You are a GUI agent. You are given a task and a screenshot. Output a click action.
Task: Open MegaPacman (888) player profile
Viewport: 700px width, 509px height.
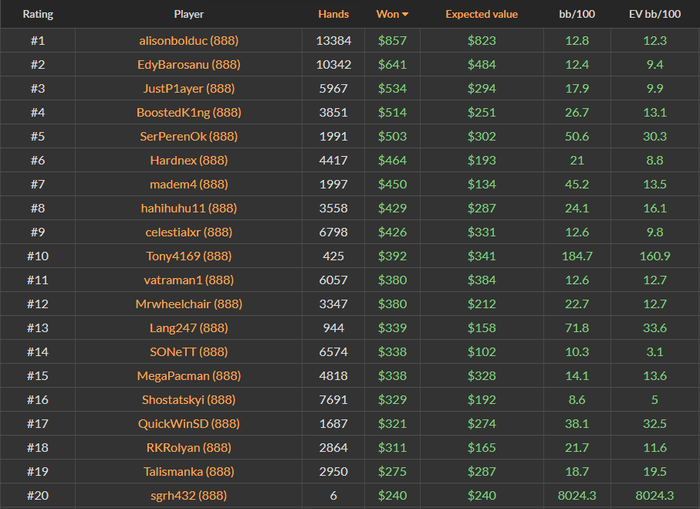tap(188, 376)
